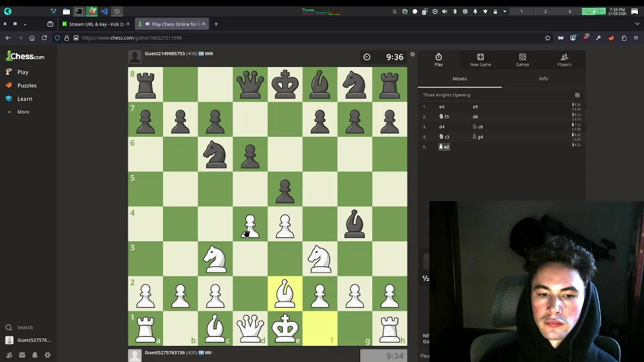Click the chess.com URL address bar

point(302,38)
